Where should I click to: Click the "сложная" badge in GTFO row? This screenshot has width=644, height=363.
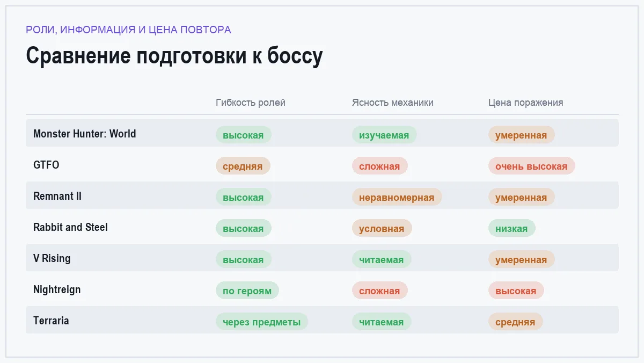(380, 166)
